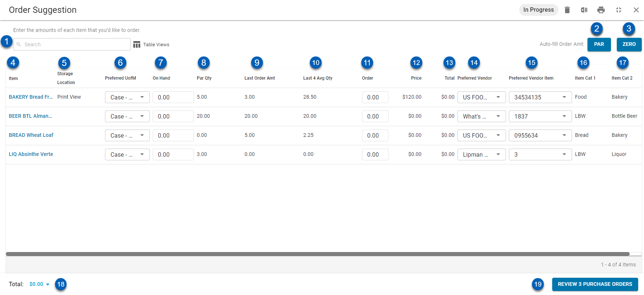Viewport: 644px width, 295px height.
Task: Sort by Storage Location column header
Action: (66, 78)
